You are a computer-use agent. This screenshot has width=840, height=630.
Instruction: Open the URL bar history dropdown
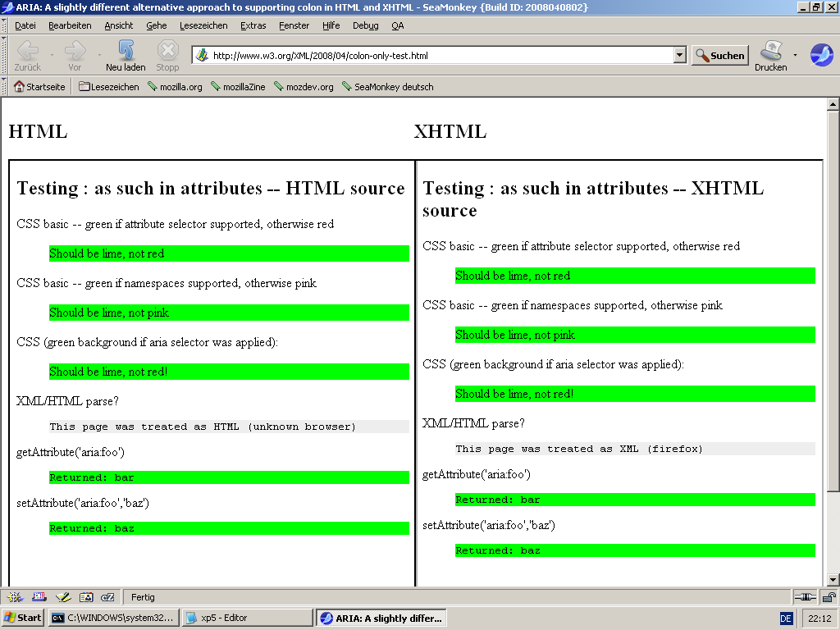(x=680, y=55)
